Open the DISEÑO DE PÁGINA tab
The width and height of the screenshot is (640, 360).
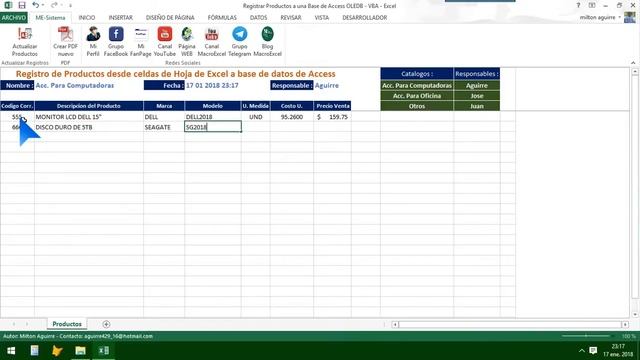tap(170, 18)
